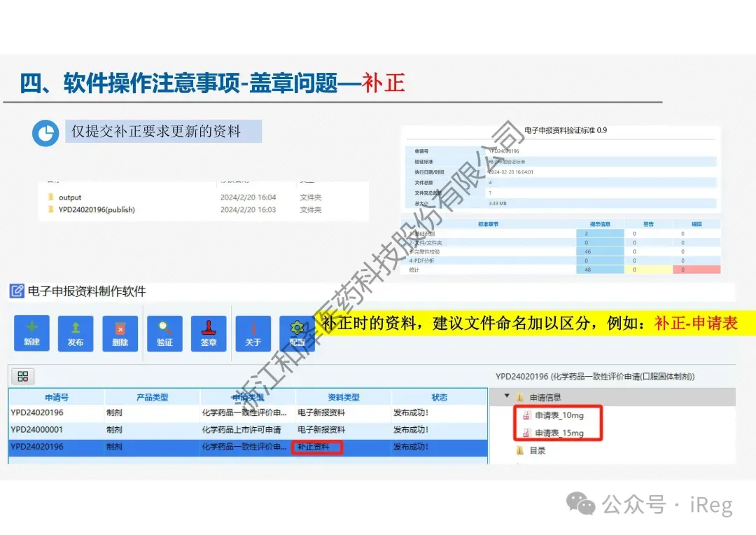Click the title YPD24020196 (化学药品一致性评价申请…)
The width and height of the screenshot is (756, 535).
pyautogui.click(x=595, y=377)
